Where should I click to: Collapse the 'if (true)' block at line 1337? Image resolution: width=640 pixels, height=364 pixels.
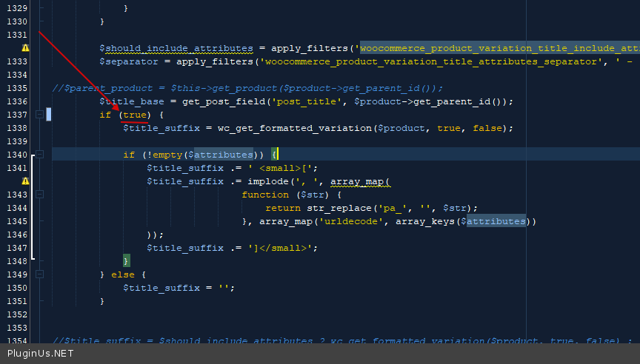coord(39,115)
